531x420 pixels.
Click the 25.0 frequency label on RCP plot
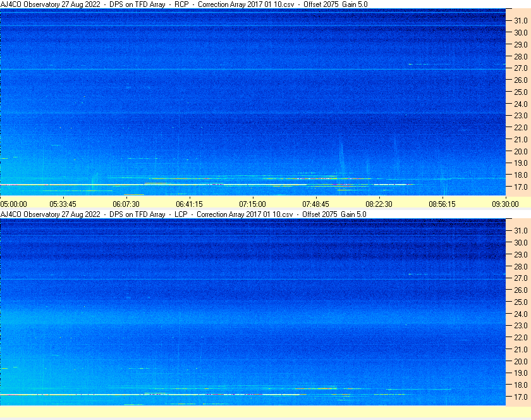pos(521,92)
